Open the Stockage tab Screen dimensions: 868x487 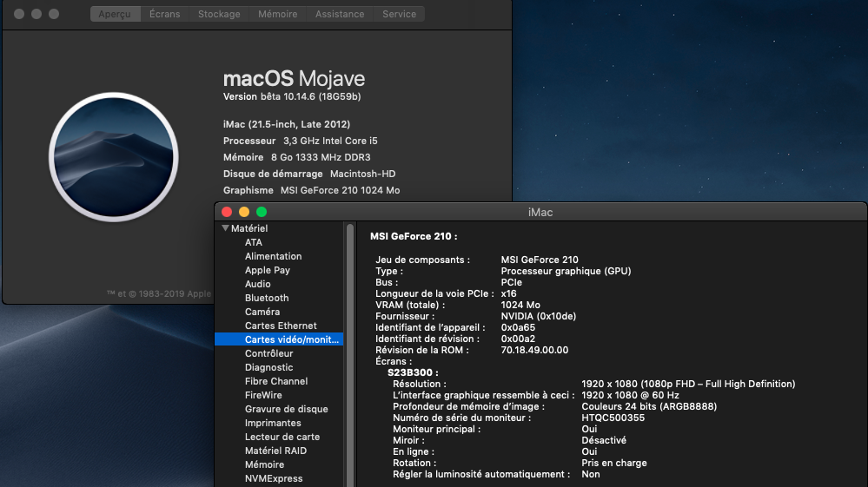(x=219, y=14)
